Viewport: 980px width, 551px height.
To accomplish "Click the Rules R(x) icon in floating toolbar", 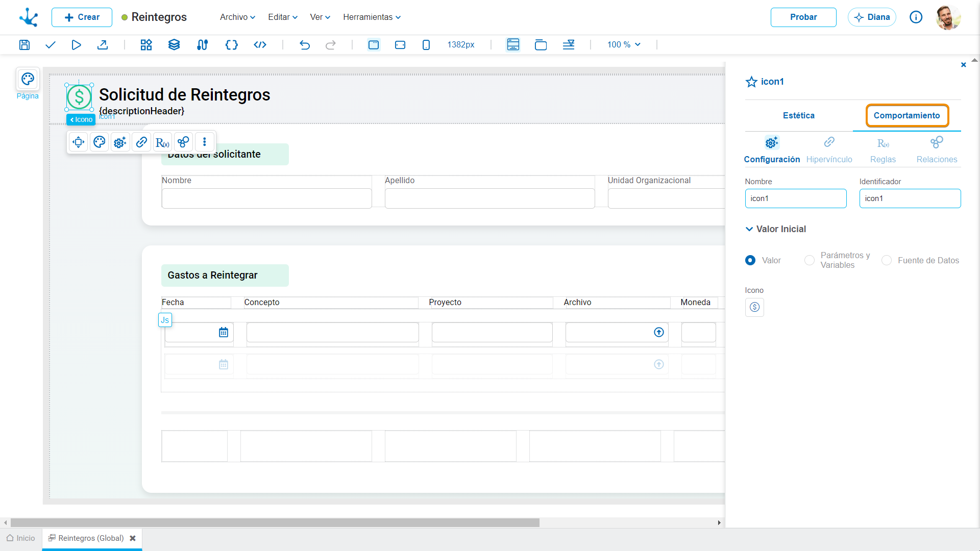I will pyautogui.click(x=162, y=142).
